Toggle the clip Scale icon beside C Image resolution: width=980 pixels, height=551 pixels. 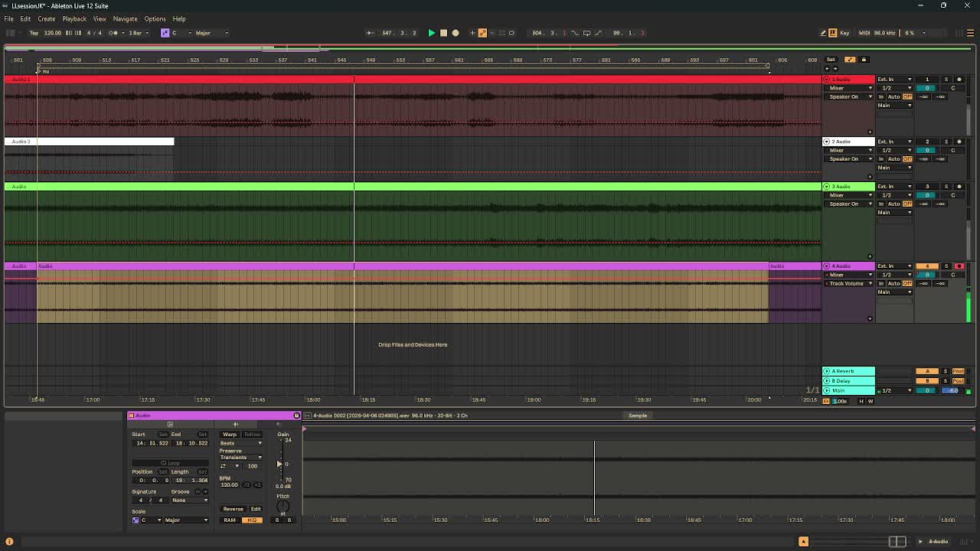[136, 520]
